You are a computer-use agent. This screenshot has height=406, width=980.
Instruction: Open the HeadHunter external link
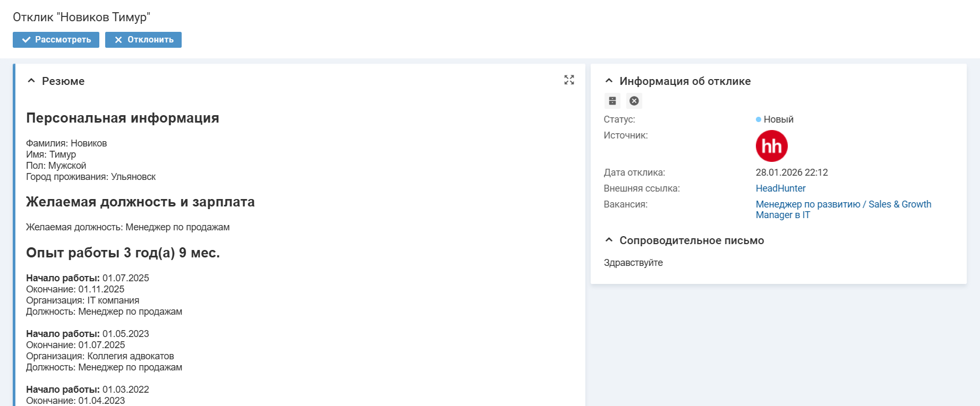click(780, 188)
